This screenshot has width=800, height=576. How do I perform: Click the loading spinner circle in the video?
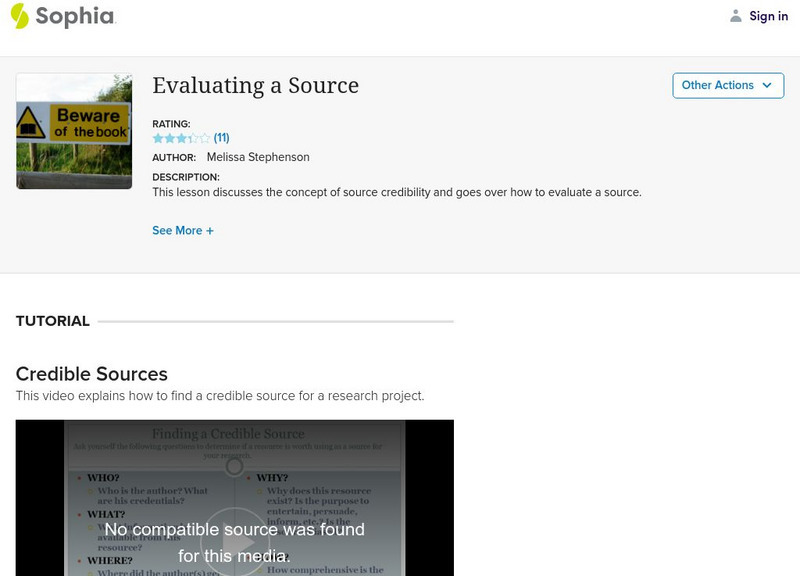coord(234,466)
